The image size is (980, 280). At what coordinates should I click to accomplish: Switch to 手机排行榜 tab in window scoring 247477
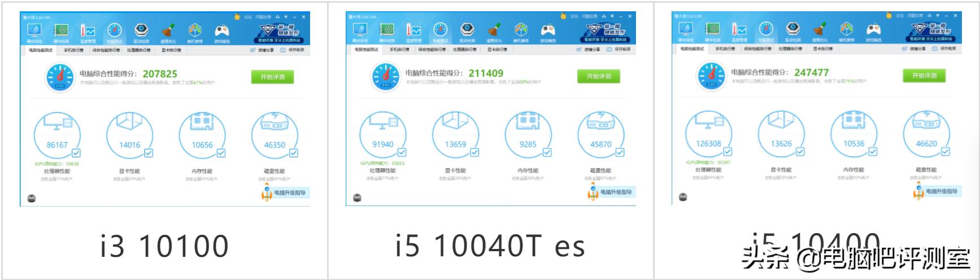point(726,49)
